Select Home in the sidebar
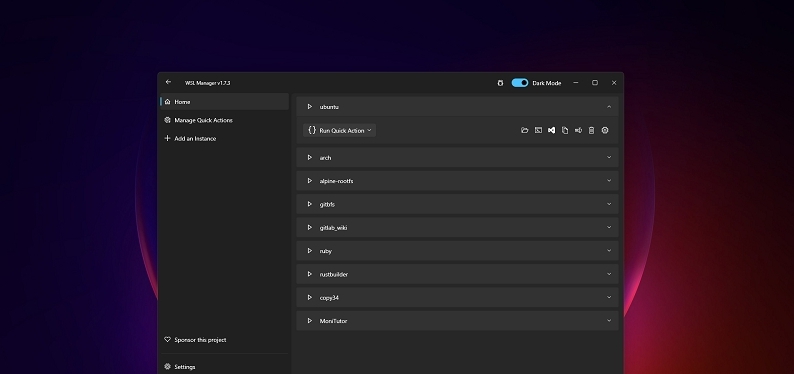 point(224,102)
